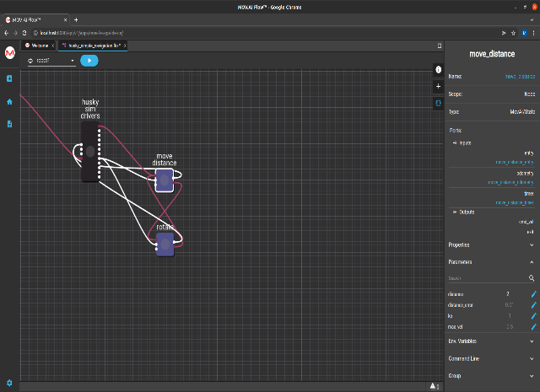Edit the distance parameter pencil icon
The width and height of the screenshot is (540, 392).
532,294
